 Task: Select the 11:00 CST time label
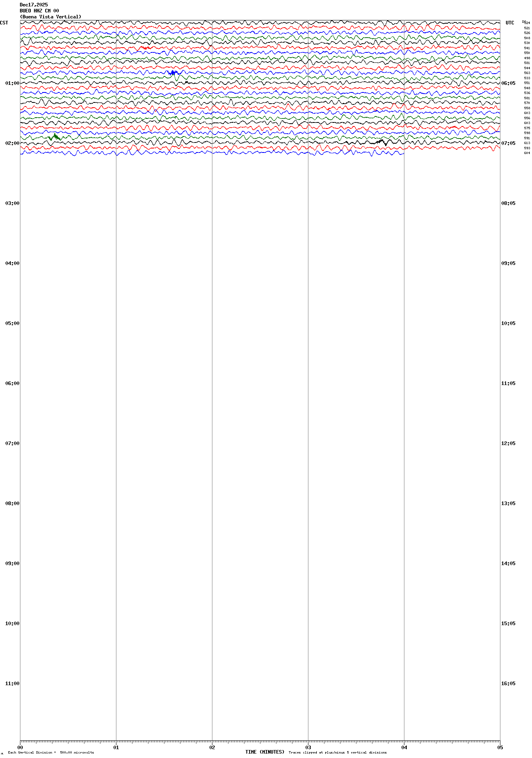point(12,684)
